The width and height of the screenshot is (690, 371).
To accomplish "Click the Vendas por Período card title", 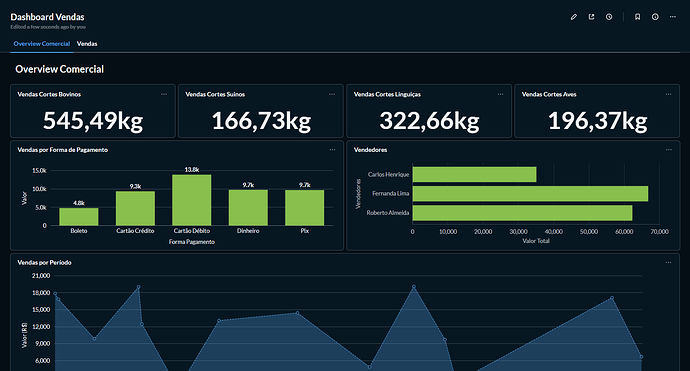I will pyautogui.click(x=44, y=262).
